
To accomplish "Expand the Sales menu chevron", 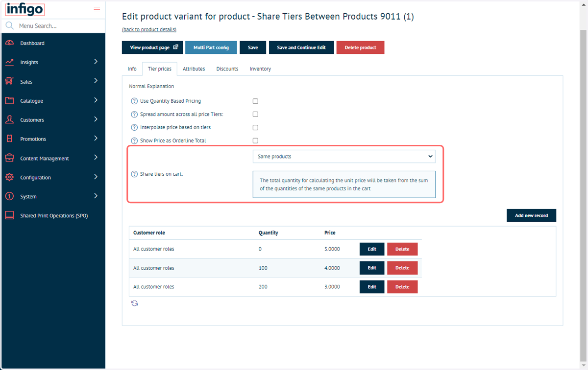I will click(x=96, y=81).
